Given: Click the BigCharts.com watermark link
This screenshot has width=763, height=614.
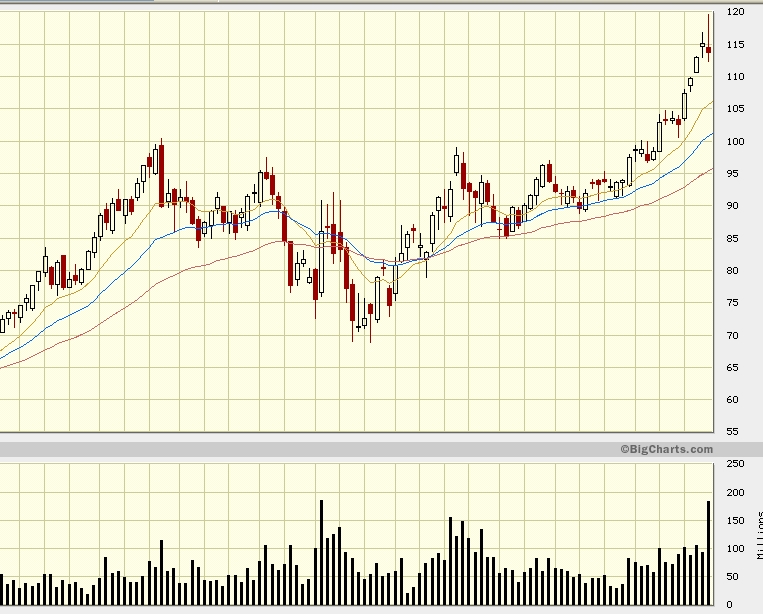Looking at the screenshot, I should (x=666, y=450).
